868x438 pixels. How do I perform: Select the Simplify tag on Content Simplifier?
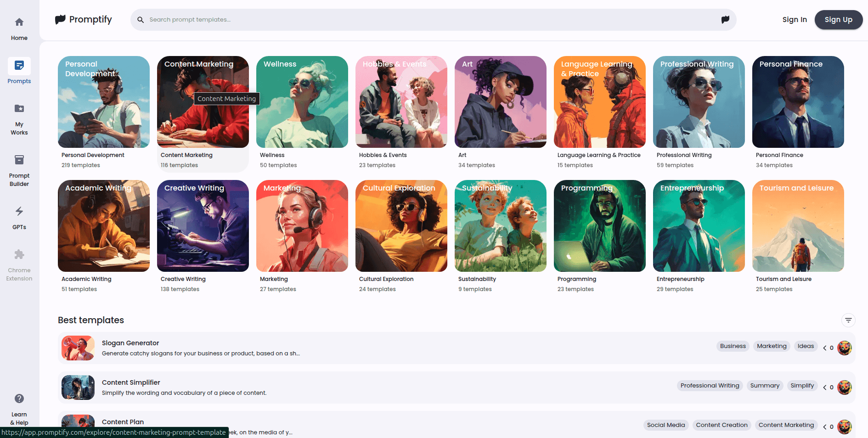coord(802,385)
